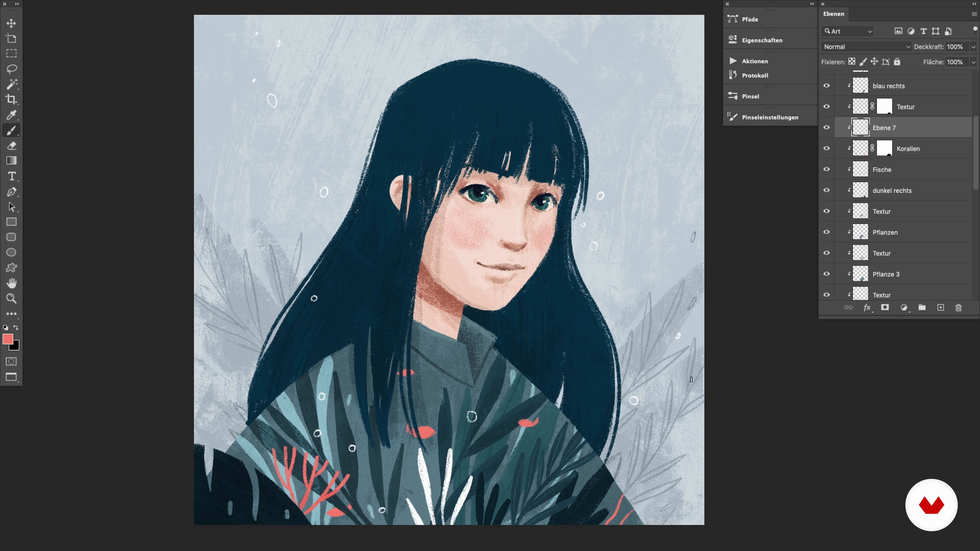This screenshot has width=980, height=551.
Task: Select the Rectangle shape tool
Action: point(11,222)
